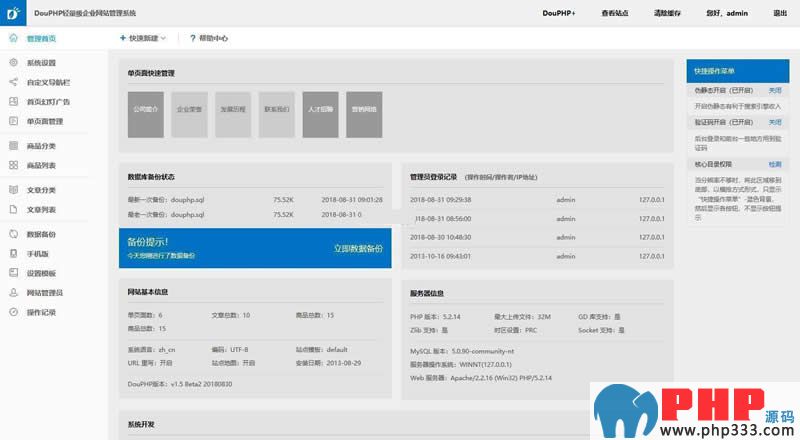Click the DouPHP版本 v1.5 Beta2 line
Screen dimensions: 800x440
(180, 384)
